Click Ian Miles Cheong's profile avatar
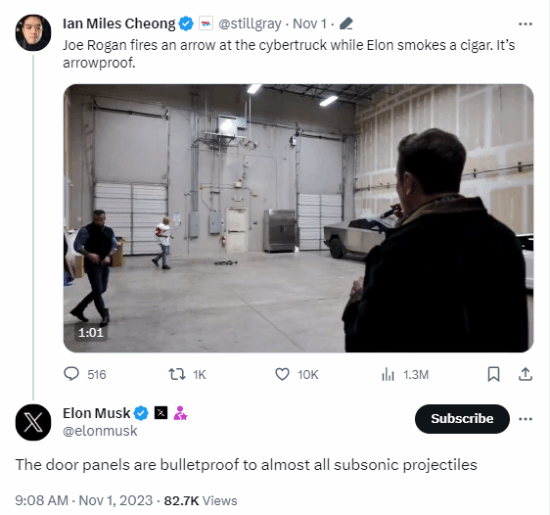Screen dimensions: 550x515 click(33, 33)
